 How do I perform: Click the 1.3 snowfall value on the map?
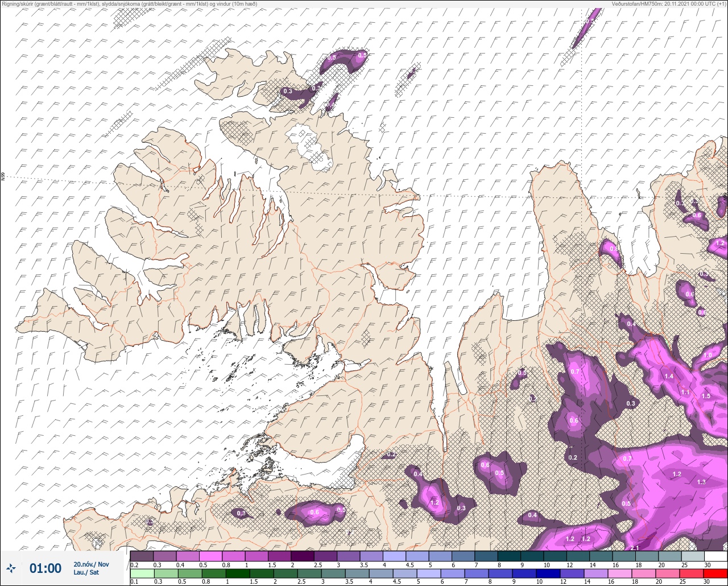(701, 482)
